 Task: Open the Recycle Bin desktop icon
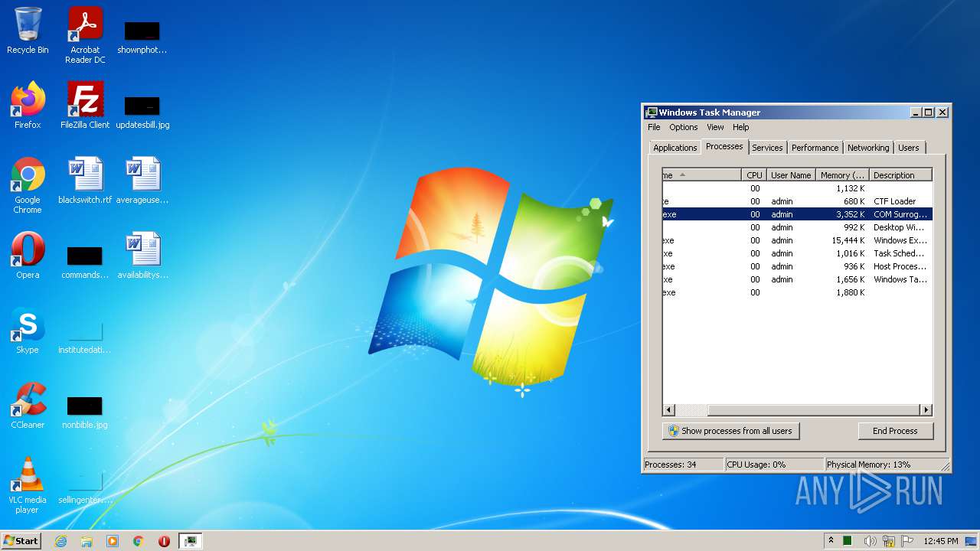pyautogui.click(x=28, y=31)
